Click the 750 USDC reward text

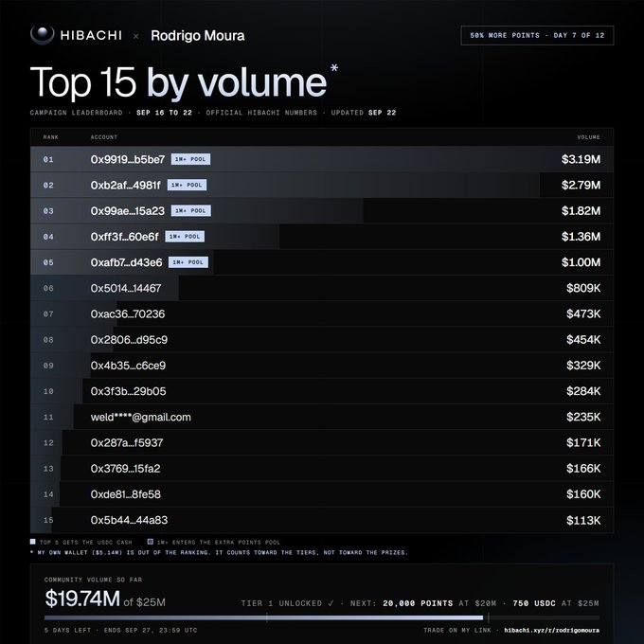pos(534,603)
